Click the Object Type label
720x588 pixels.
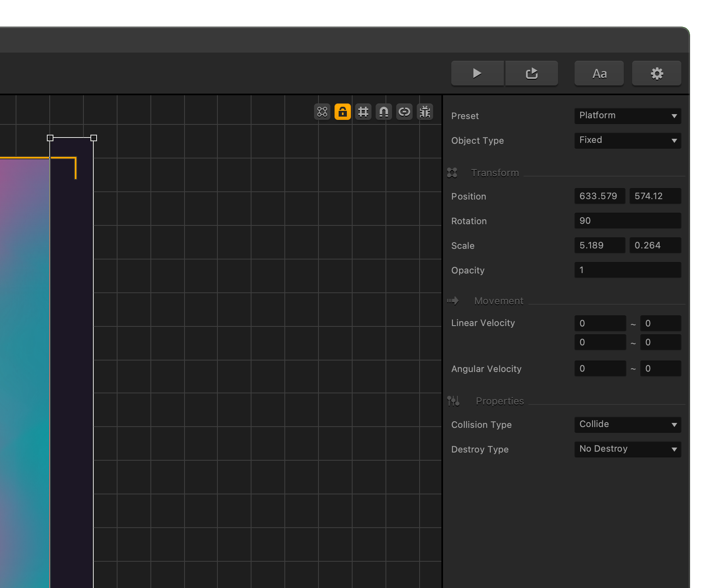(x=478, y=141)
